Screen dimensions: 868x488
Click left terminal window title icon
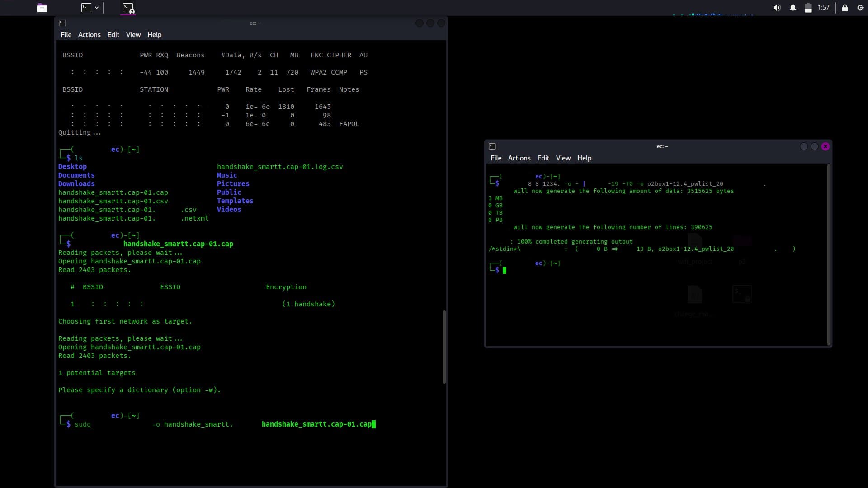(62, 23)
